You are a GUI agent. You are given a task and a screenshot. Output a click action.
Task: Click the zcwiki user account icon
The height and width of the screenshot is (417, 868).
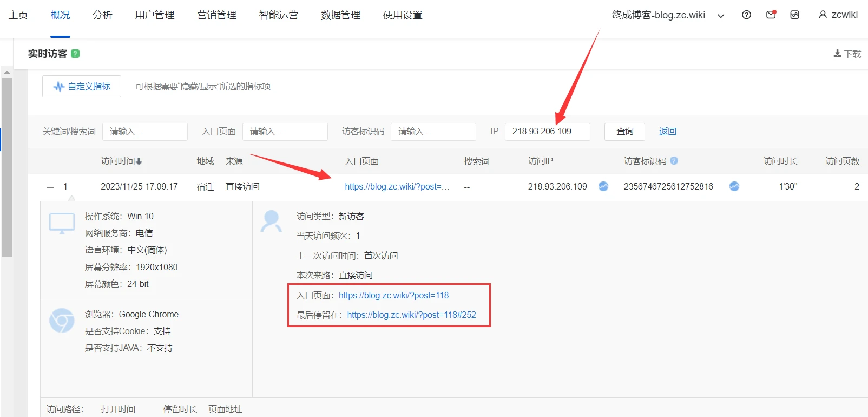[x=823, y=15]
